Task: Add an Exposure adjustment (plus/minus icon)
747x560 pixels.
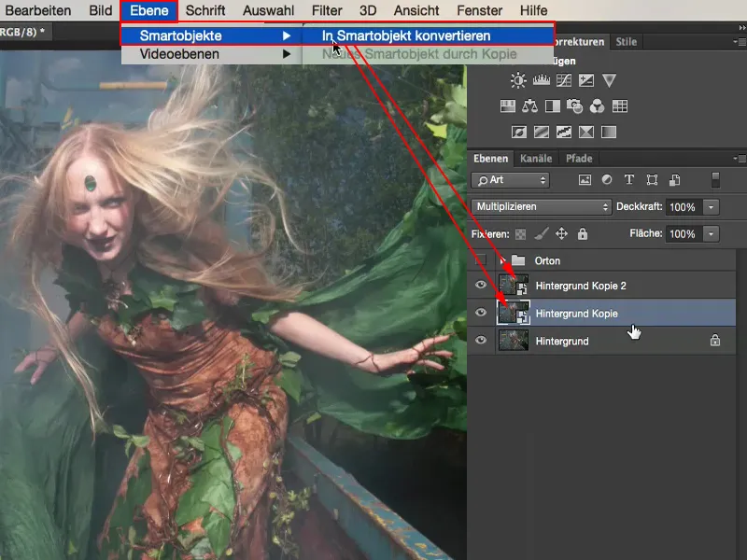Action: pyautogui.click(x=586, y=80)
